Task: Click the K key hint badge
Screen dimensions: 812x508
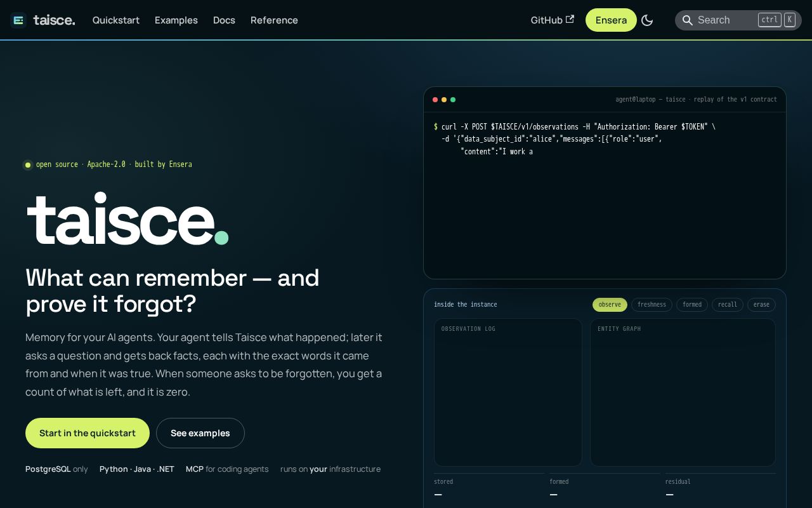Action: [790, 20]
